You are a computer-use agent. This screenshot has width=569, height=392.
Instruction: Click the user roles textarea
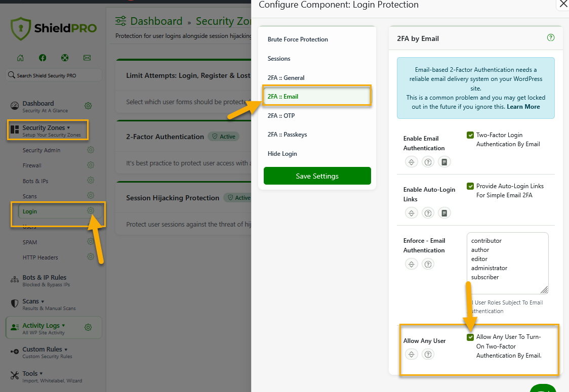click(508, 263)
